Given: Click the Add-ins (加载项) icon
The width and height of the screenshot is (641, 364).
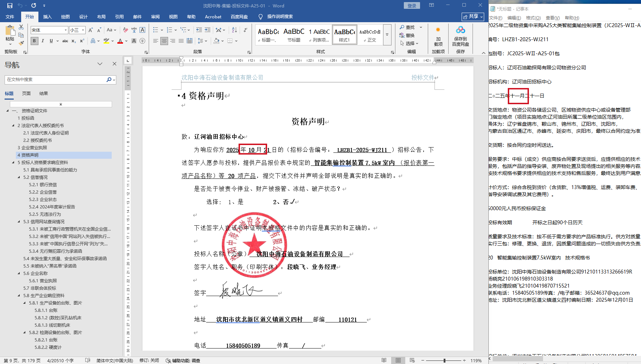Looking at the screenshot, I should (438, 37).
